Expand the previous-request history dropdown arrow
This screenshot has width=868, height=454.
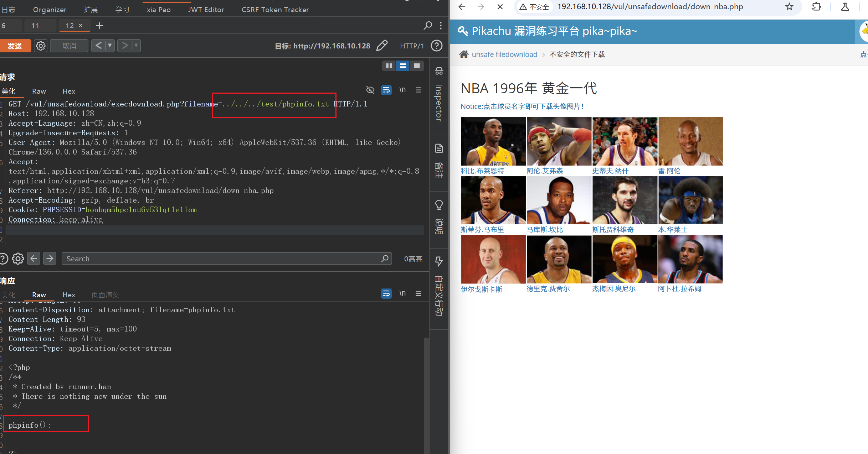pyautogui.click(x=110, y=46)
